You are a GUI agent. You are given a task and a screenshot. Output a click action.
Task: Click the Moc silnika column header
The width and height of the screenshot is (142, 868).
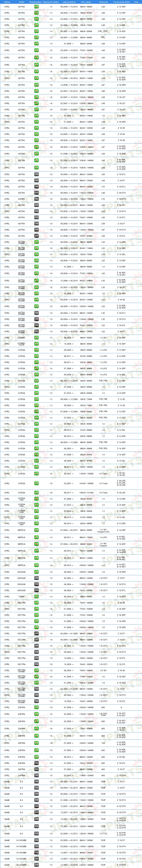pos(86,2)
